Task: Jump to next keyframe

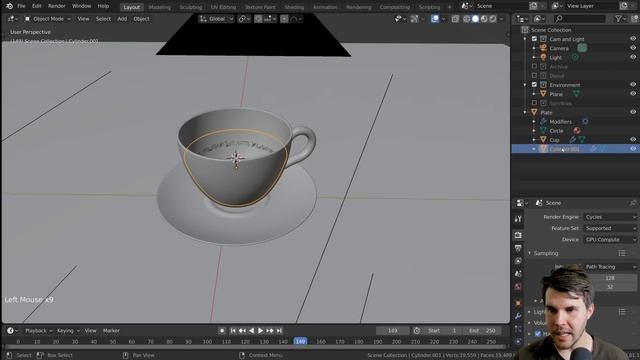Action: tap(270, 331)
